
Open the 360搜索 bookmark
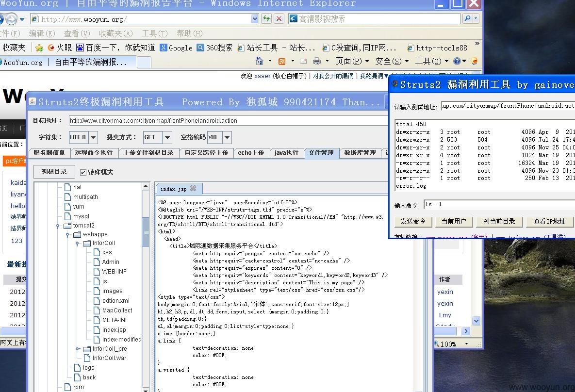214,48
